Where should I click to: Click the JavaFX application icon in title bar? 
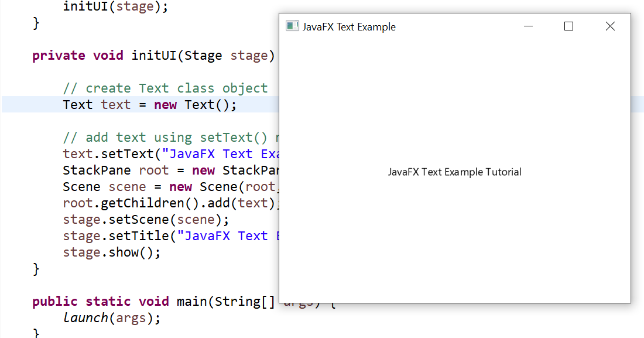point(292,26)
